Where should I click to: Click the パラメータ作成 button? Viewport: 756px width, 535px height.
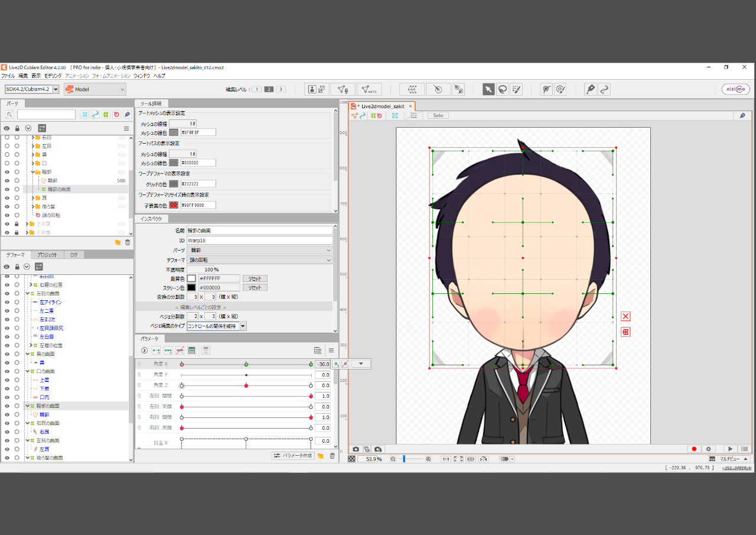292,456
